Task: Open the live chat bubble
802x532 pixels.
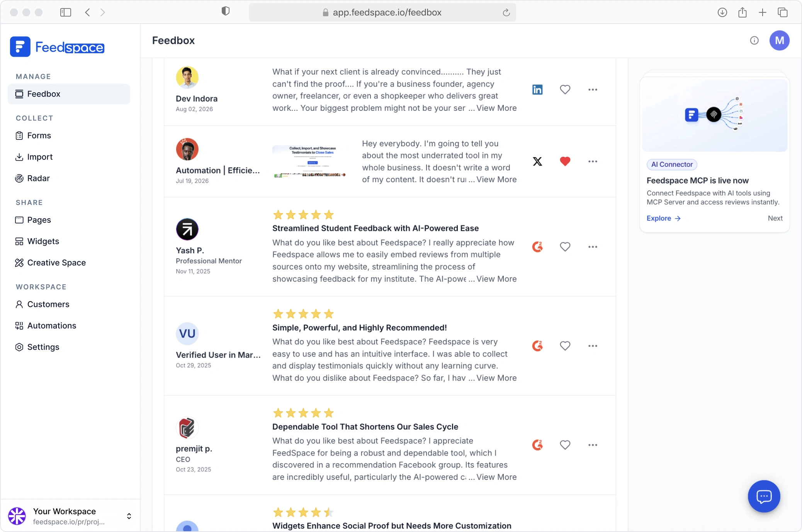Action: pyautogui.click(x=764, y=496)
